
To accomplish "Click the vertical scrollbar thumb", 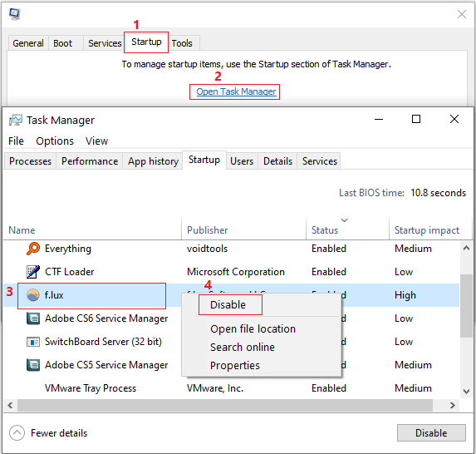I will click(466, 306).
